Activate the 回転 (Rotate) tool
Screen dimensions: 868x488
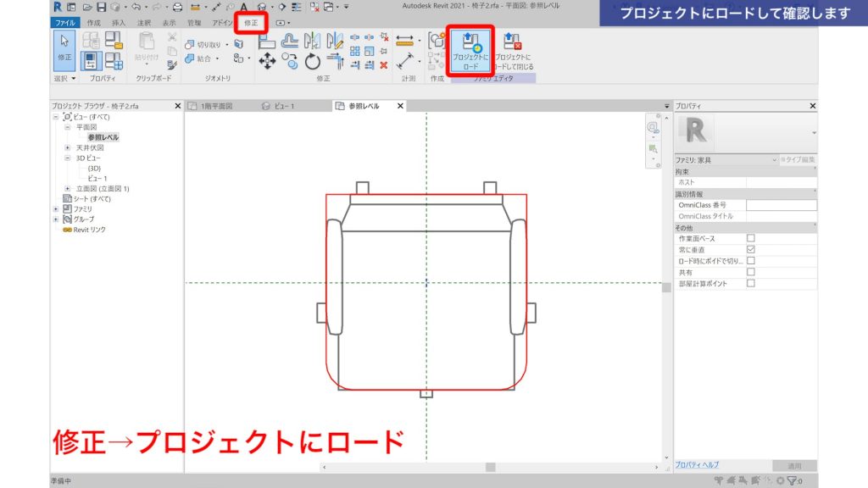coord(313,61)
